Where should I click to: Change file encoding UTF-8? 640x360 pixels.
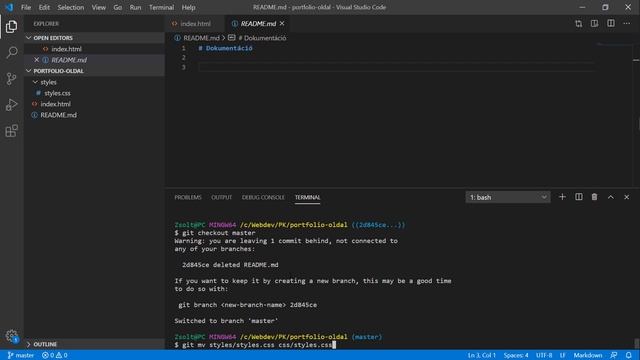click(x=544, y=355)
